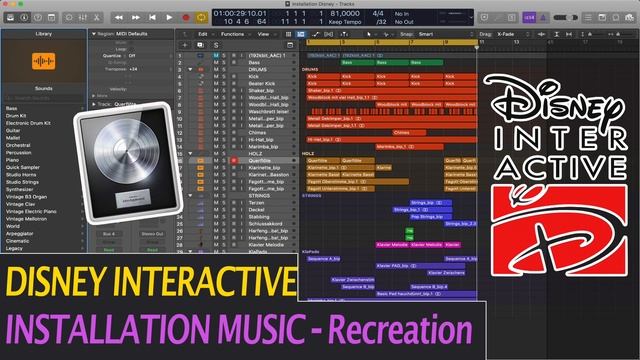The image size is (640, 360).
Task: Collapse the STRINGS track stack
Action: (x=190, y=196)
